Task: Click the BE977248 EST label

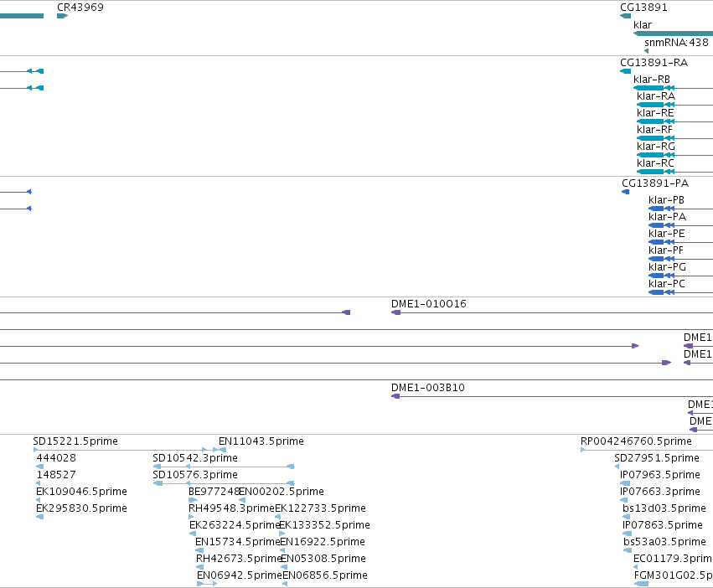Action: [x=214, y=492]
